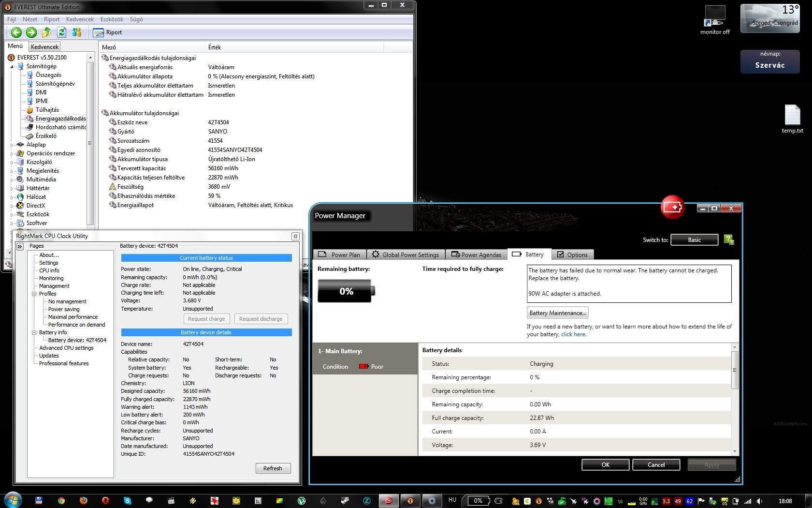Select Monitoring in RightMark pages
Viewport: 812px width, 508px height.
point(51,278)
